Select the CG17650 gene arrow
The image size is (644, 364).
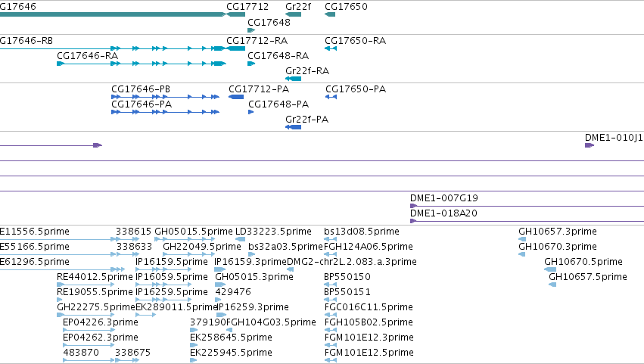(x=330, y=14)
